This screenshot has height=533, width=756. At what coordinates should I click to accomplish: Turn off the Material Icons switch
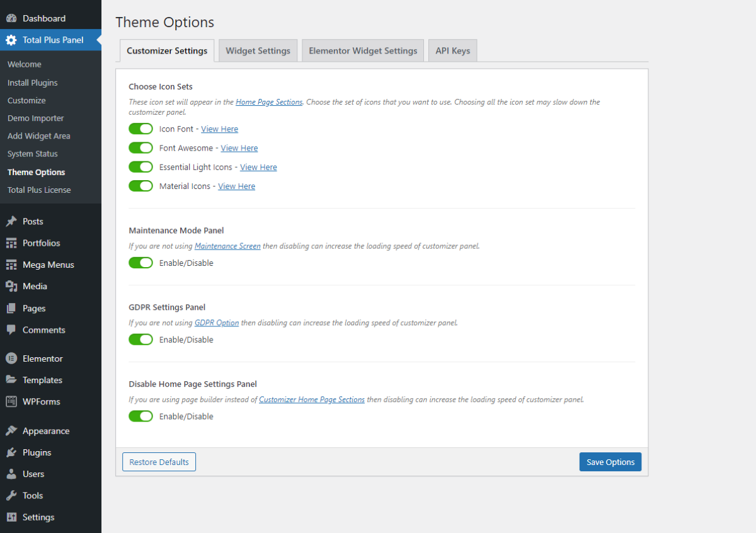click(x=141, y=186)
